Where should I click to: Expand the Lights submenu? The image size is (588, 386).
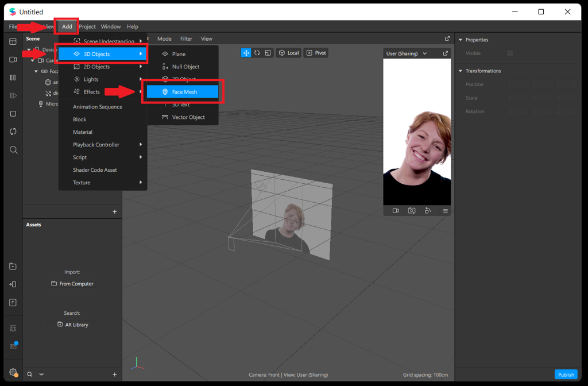pyautogui.click(x=102, y=79)
